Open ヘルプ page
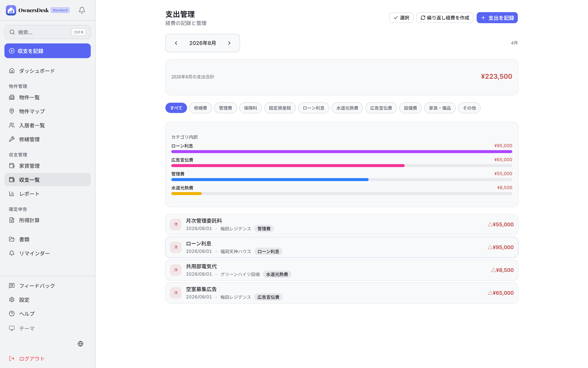The height and width of the screenshot is (368, 588). point(48,314)
